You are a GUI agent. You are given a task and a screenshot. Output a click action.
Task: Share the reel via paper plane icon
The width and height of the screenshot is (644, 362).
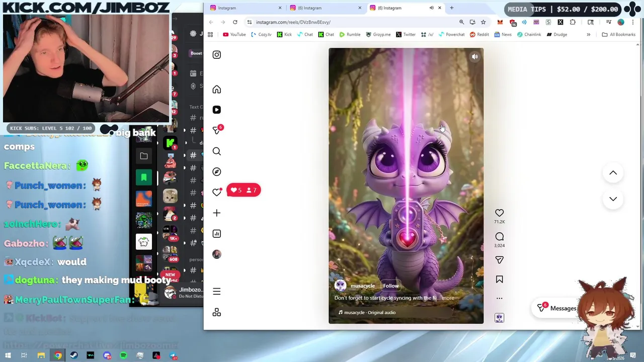tap(499, 260)
